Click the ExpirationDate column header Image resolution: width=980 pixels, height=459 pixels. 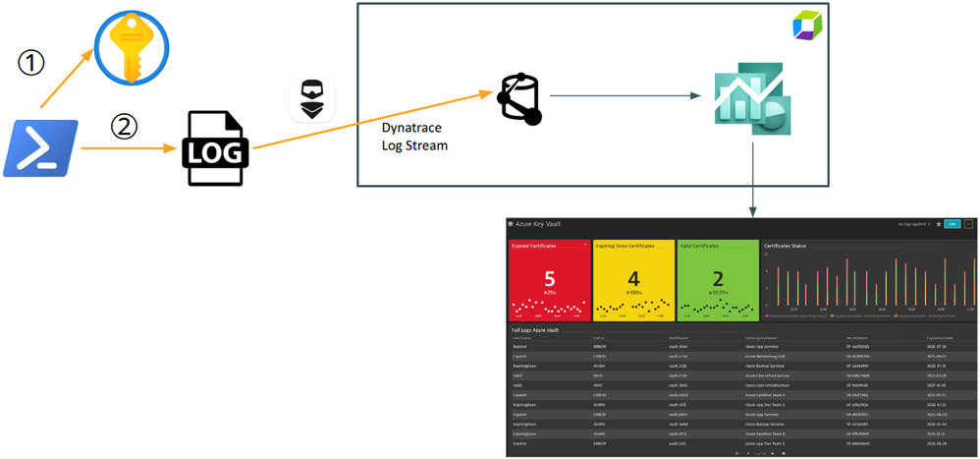coord(940,338)
